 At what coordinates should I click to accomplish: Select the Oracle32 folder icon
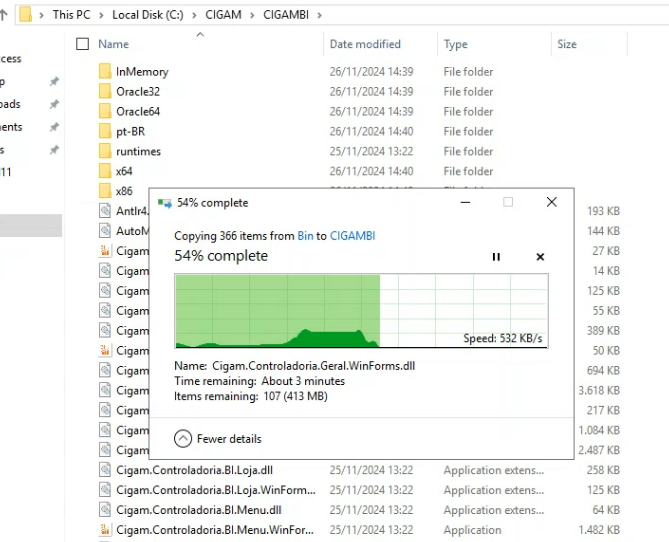(x=106, y=92)
